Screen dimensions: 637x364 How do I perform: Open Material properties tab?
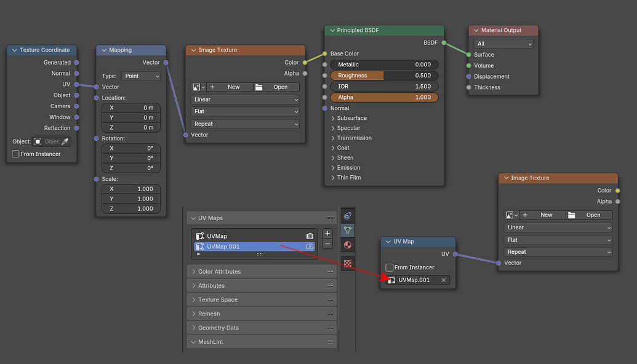[348, 245]
